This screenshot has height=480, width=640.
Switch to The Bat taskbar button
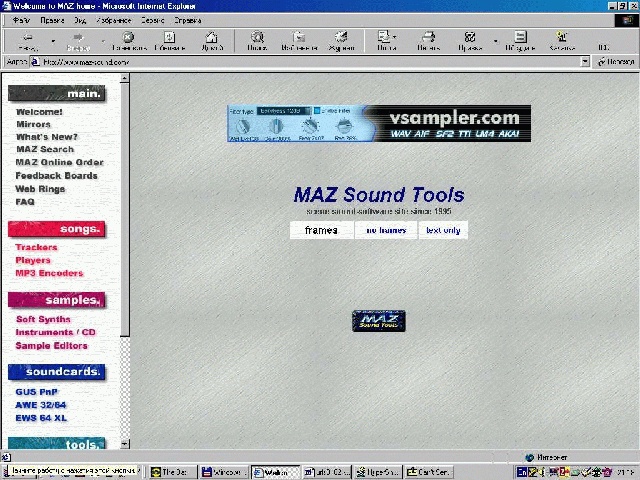172,472
